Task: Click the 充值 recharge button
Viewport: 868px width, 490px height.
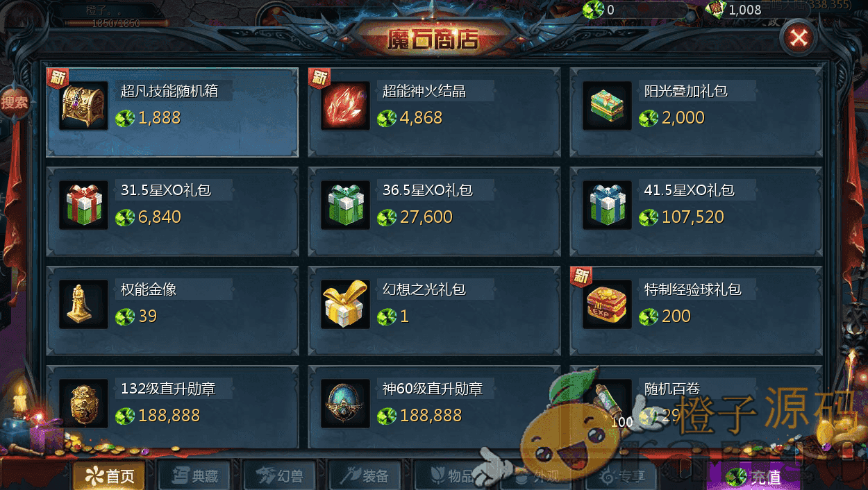Action: 753,476
